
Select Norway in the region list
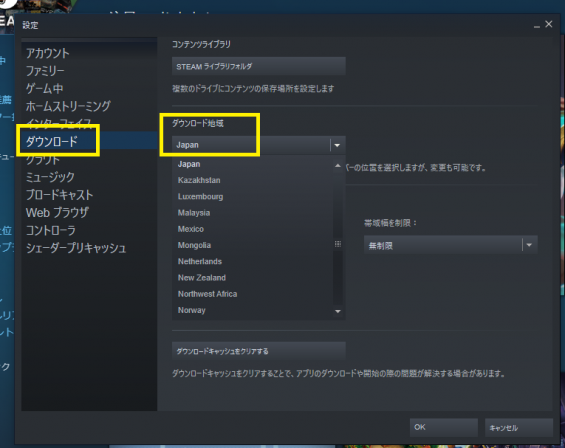coord(191,310)
